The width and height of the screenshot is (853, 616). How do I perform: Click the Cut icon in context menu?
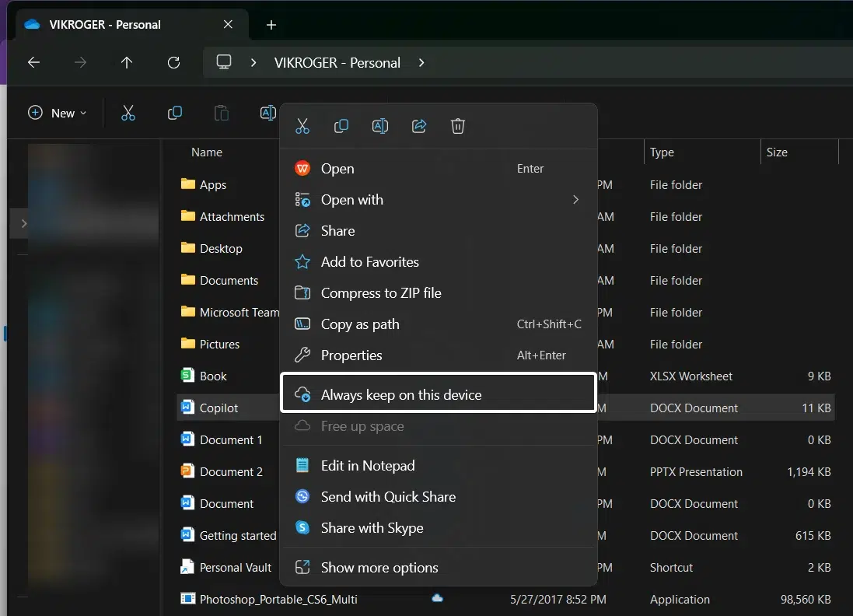click(x=302, y=126)
